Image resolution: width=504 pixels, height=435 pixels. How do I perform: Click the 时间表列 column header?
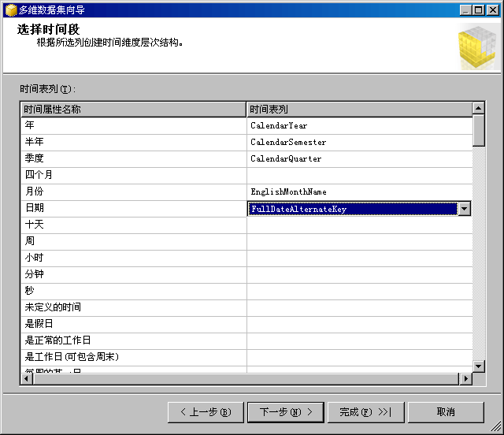point(359,110)
